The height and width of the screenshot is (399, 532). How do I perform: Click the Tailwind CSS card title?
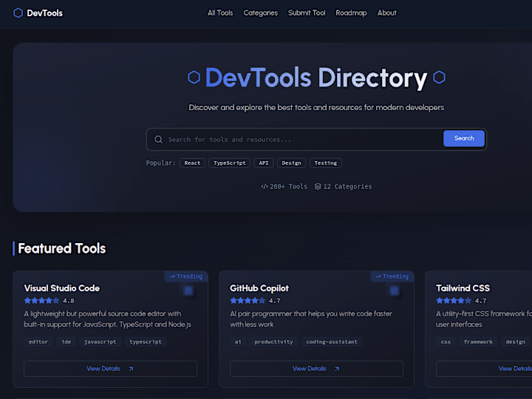[x=463, y=288]
